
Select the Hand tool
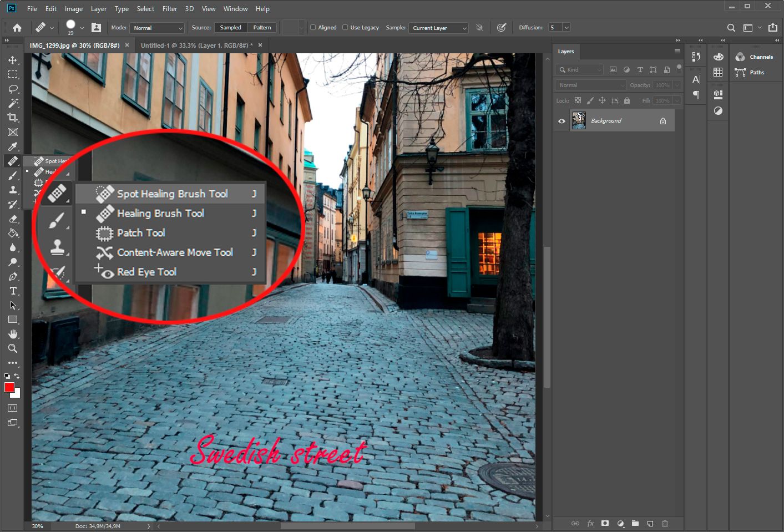click(13, 334)
